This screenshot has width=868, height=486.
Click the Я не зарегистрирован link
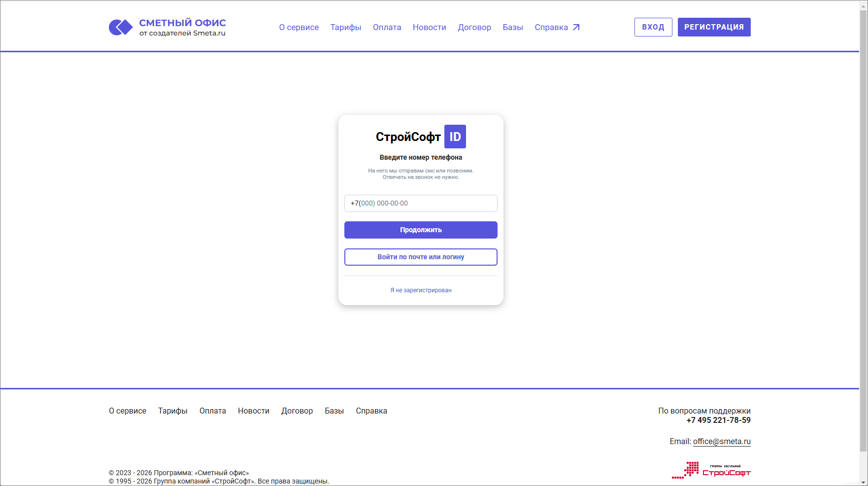420,290
